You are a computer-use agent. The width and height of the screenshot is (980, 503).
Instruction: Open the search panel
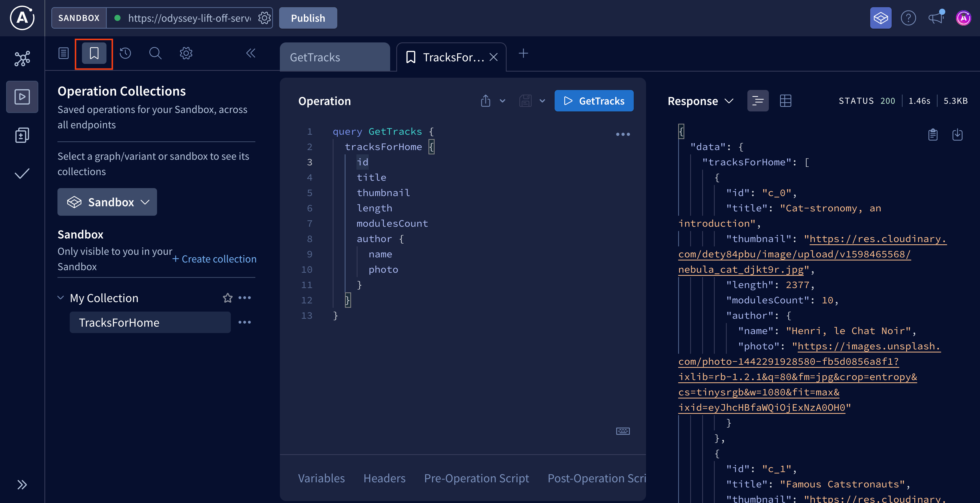[155, 53]
